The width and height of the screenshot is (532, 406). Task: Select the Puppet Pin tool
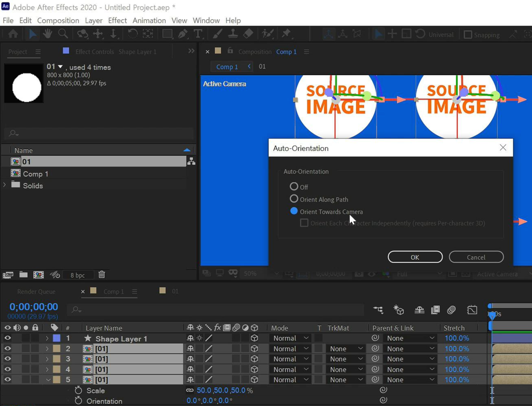click(x=286, y=34)
